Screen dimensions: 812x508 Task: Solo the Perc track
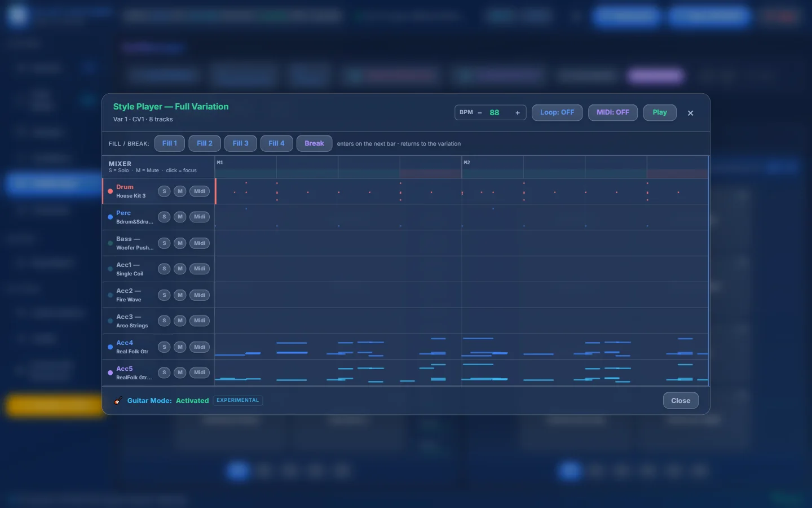tap(164, 217)
